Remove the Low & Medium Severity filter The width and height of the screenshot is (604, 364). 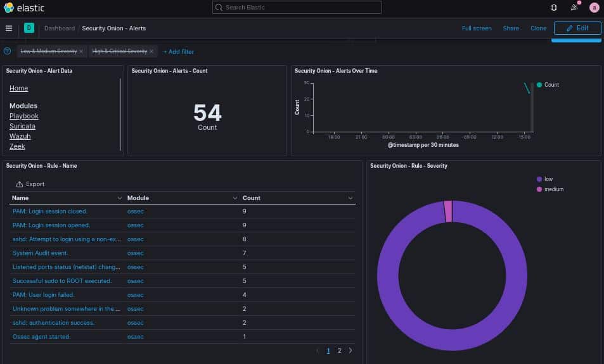pos(81,51)
